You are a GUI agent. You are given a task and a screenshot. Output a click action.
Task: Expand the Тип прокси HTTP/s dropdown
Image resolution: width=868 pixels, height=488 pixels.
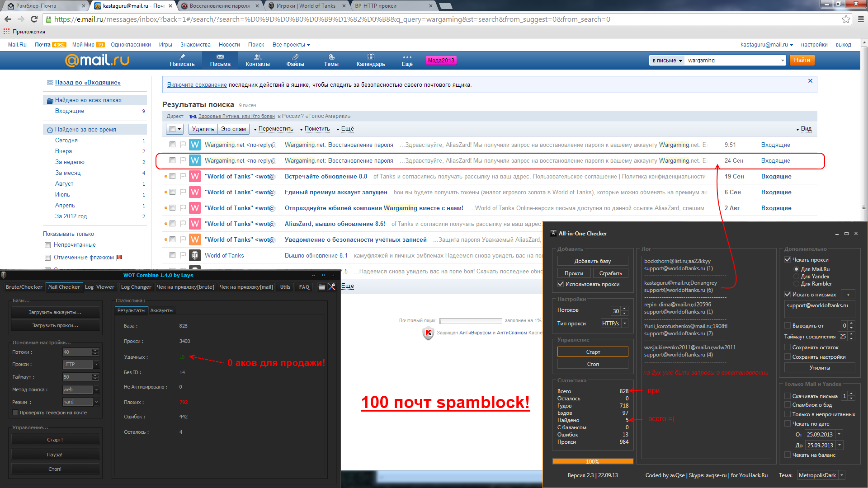tap(625, 324)
